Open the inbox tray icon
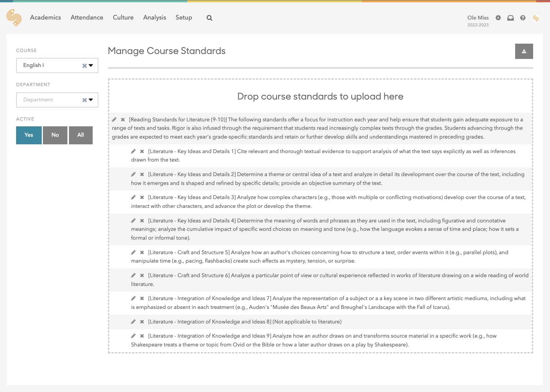This screenshot has width=550, height=392. click(x=510, y=18)
